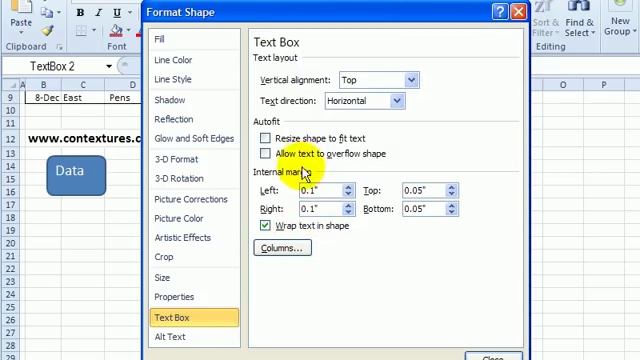Select the 3-D Format category
The width and height of the screenshot is (640, 360).
click(194, 159)
